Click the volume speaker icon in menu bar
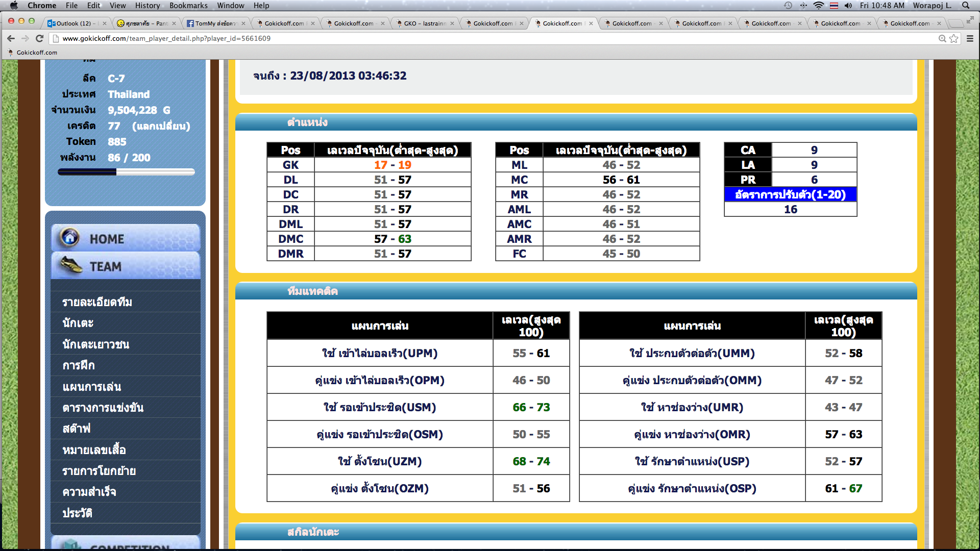Image resolution: width=980 pixels, height=551 pixels. click(848, 6)
